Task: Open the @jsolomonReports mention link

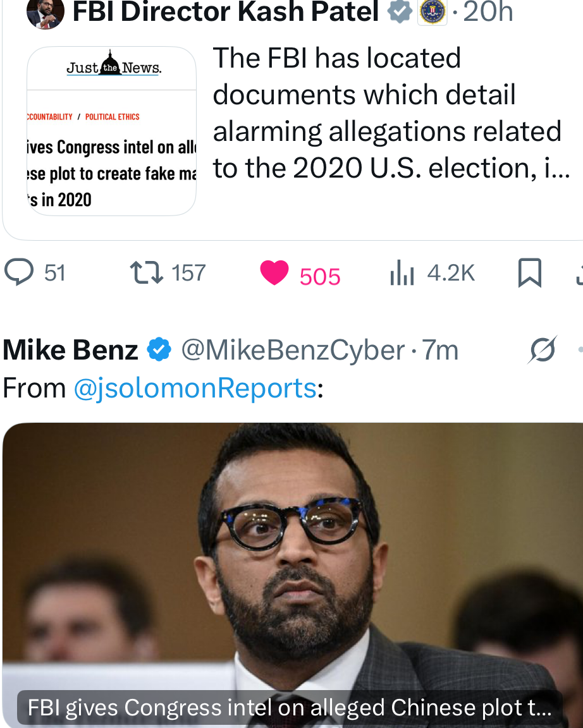Action: pos(195,388)
